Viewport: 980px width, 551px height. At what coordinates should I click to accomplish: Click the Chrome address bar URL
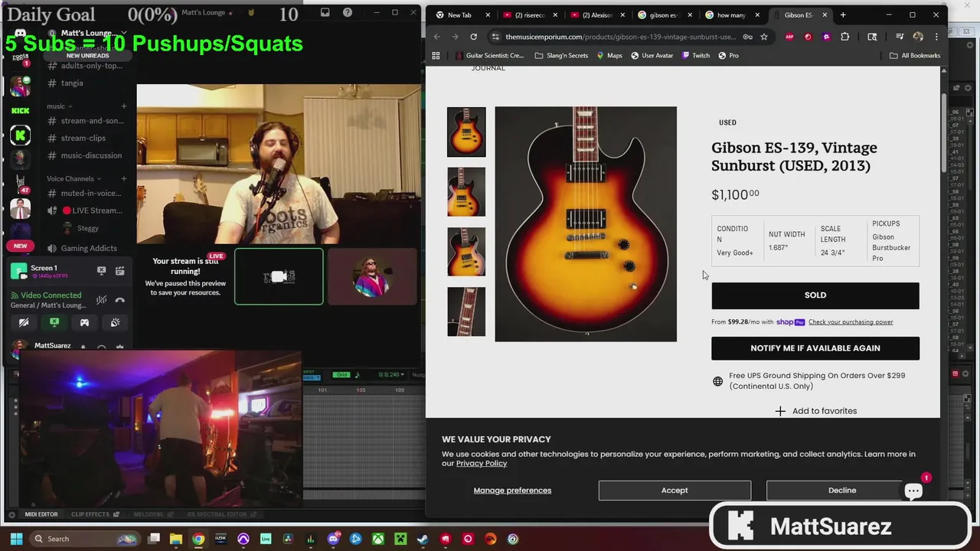point(620,37)
